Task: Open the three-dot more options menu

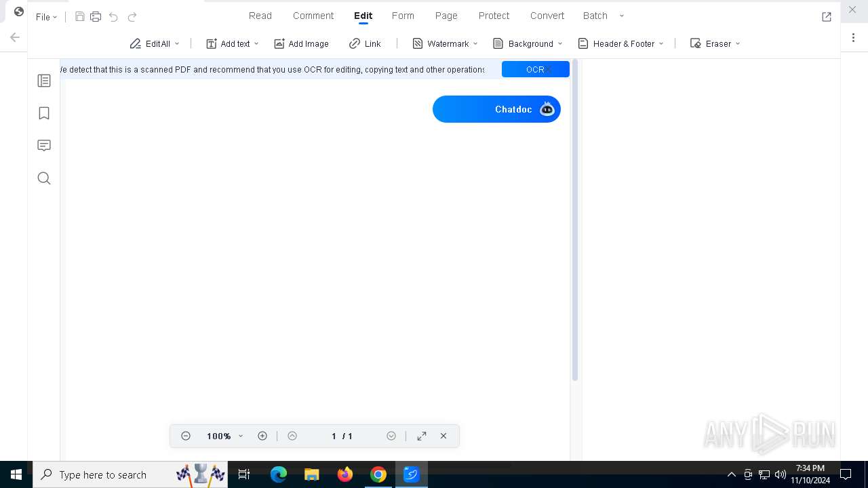Action: 853,38
